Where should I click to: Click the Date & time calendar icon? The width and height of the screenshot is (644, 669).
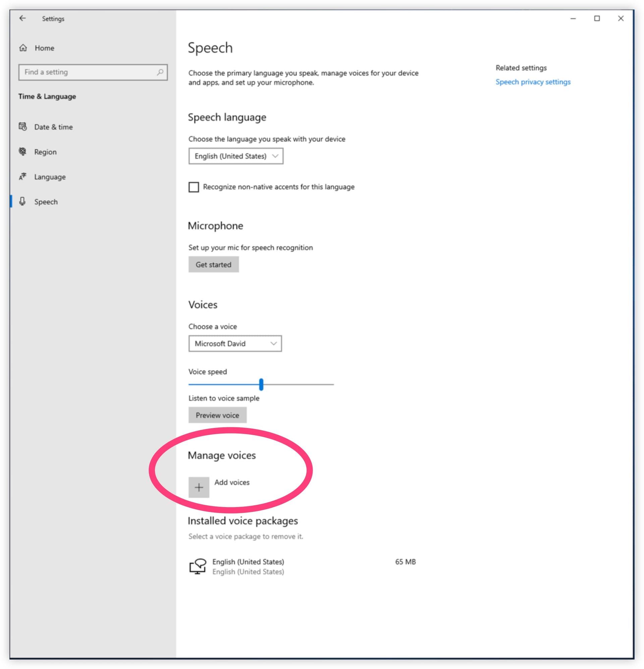23,127
